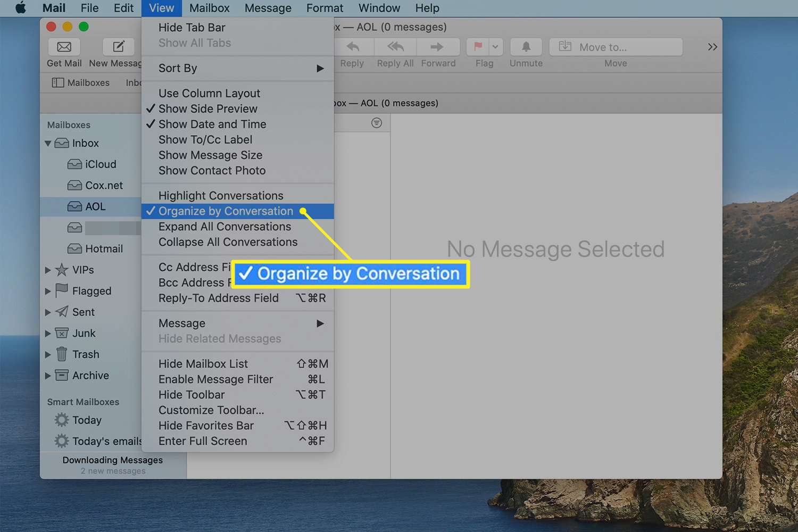Screen dimensions: 798x532
Task: Open the Flag color dropdown arrow
Action: pos(495,47)
